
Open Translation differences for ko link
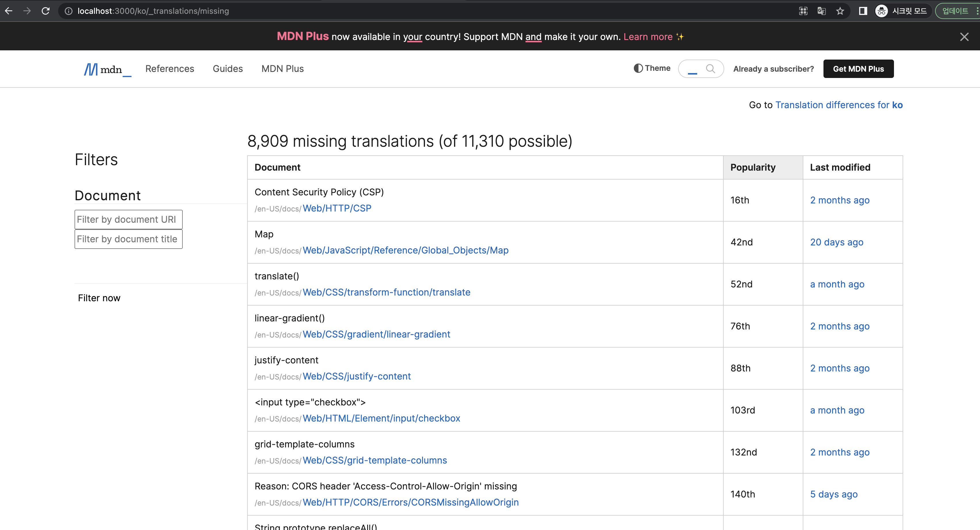[x=838, y=105]
